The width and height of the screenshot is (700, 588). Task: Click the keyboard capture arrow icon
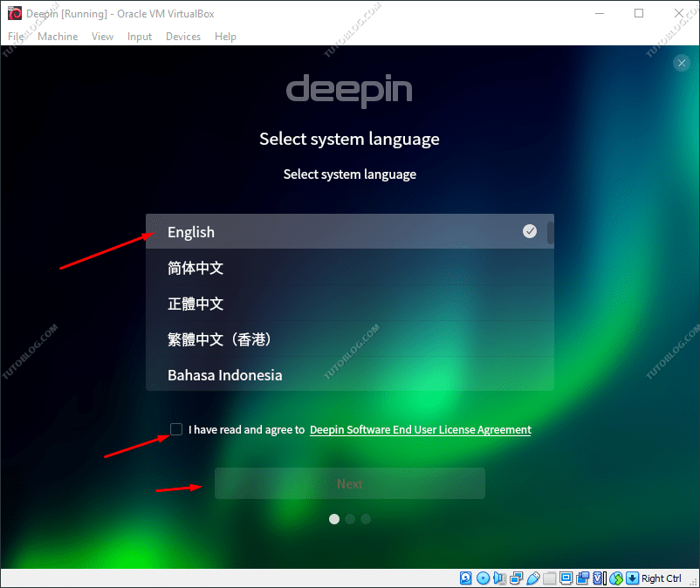pos(632,578)
